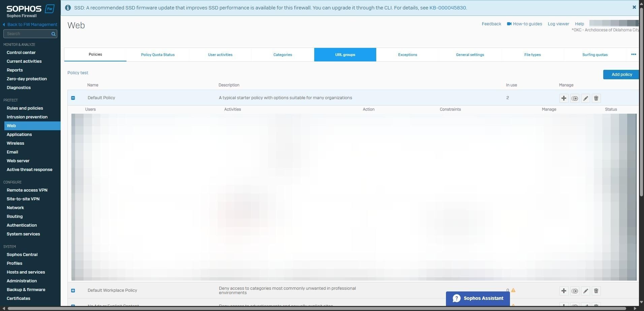Go to System services
The image size is (644, 311).
point(23,234)
